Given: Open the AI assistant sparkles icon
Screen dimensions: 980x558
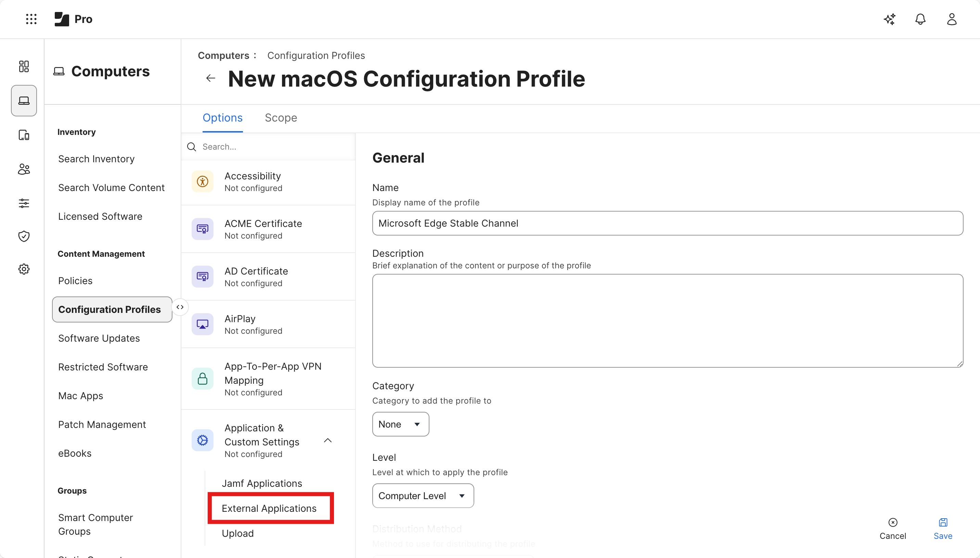Looking at the screenshot, I should (889, 19).
